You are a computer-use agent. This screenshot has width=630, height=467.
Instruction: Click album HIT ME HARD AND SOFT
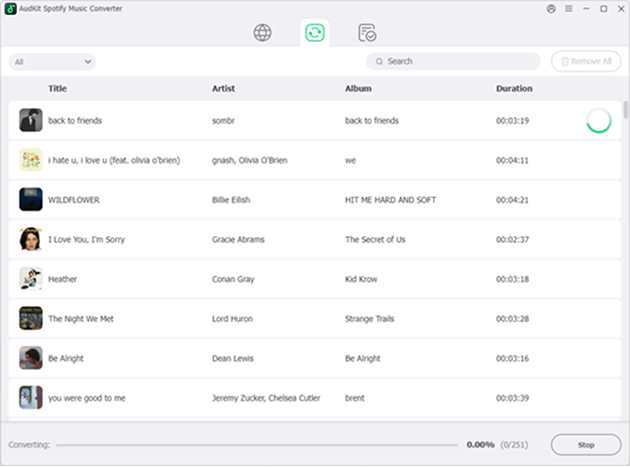tap(390, 200)
